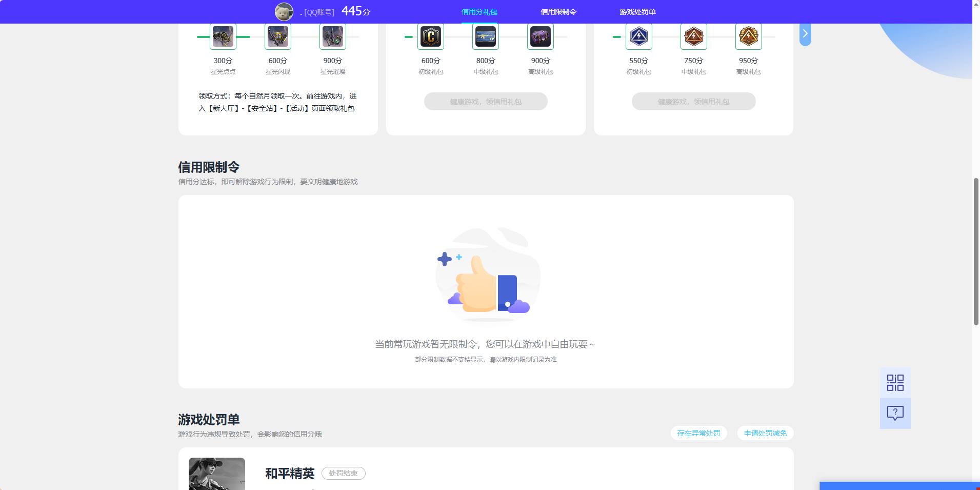Select the 800分 中级礼包 gift icon

coord(486,36)
